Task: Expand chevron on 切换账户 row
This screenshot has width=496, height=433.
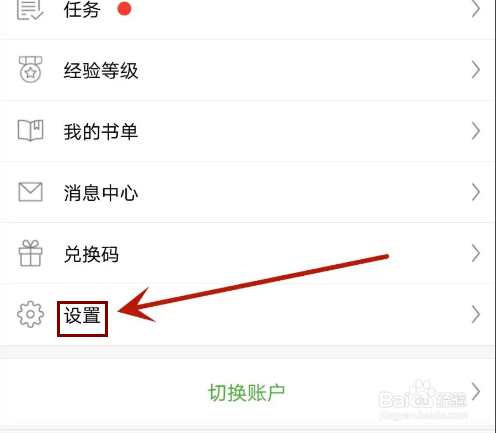Action: point(476,391)
